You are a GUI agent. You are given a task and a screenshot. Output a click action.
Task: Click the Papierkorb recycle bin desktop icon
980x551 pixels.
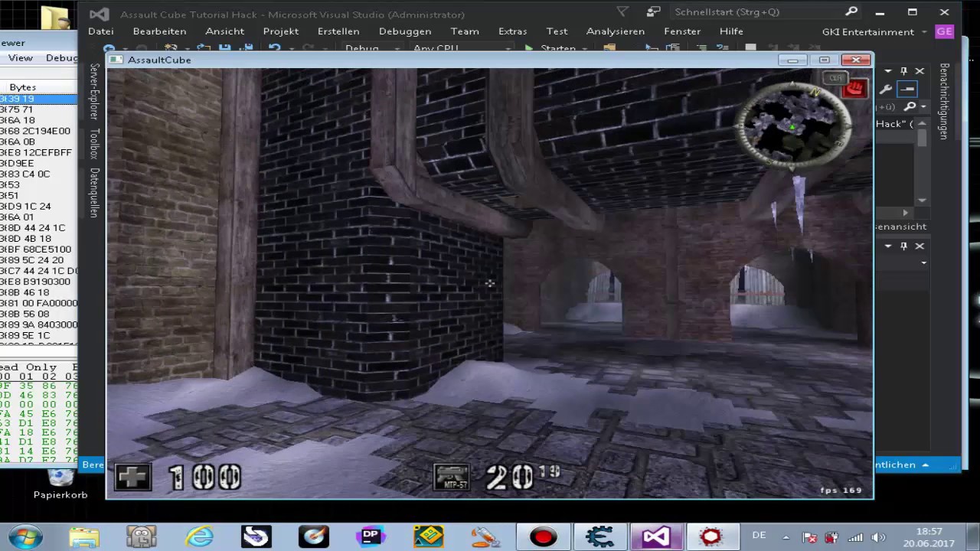click(x=60, y=484)
